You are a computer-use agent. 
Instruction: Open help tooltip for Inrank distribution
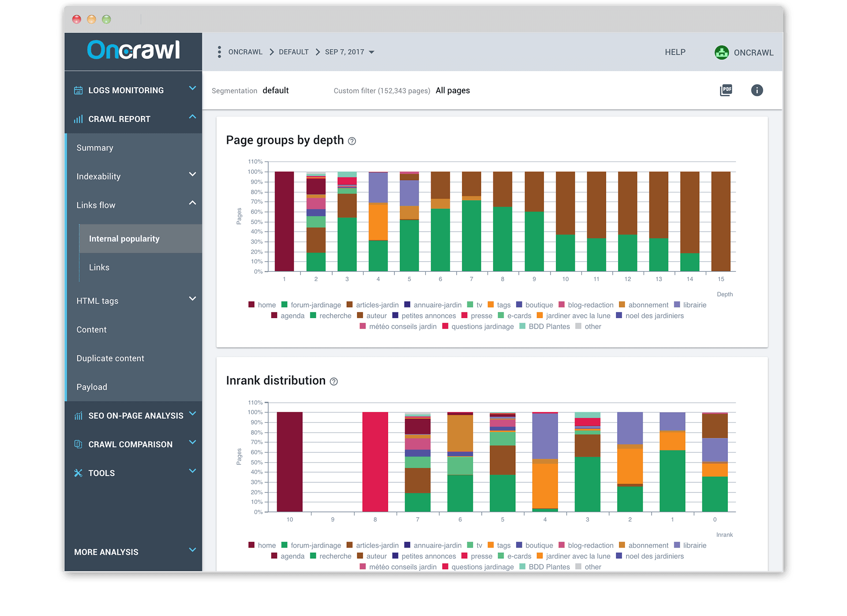[x=334, y=382]
